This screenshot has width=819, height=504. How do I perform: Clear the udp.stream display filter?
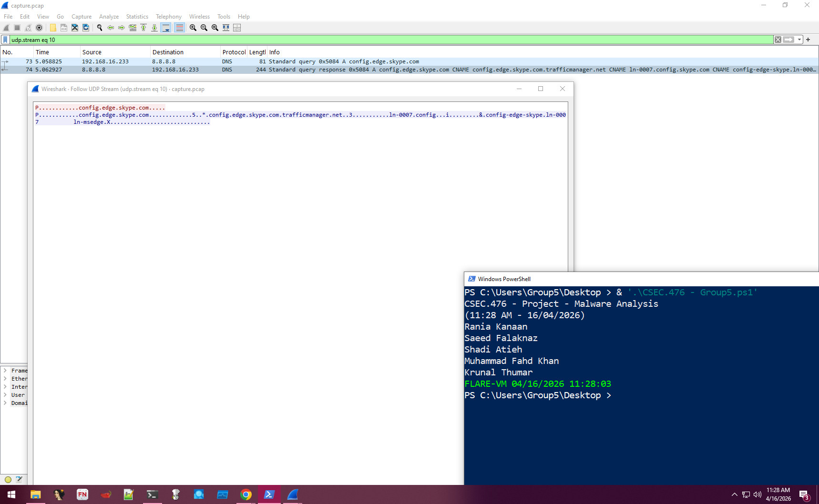coord(778,40)
